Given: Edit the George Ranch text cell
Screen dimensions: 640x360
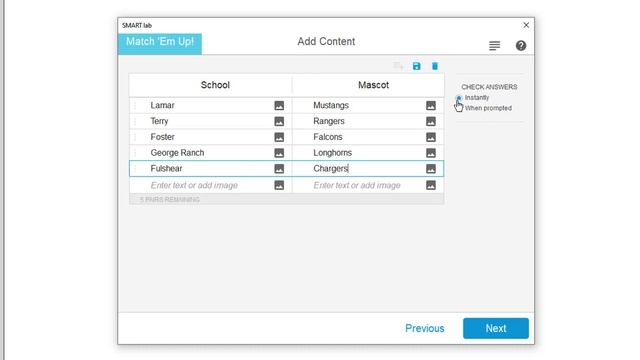Looking at the screenshot, I should pyautogui.click(x=177, y=153).
